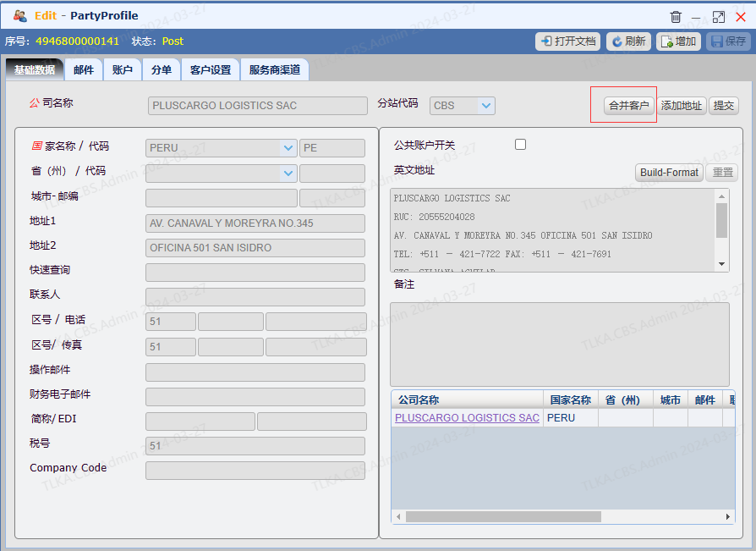This screenshot has width=756, height=551.
Task: Expand the 分站代码 CBS dropdown
Action: point(486,106)
